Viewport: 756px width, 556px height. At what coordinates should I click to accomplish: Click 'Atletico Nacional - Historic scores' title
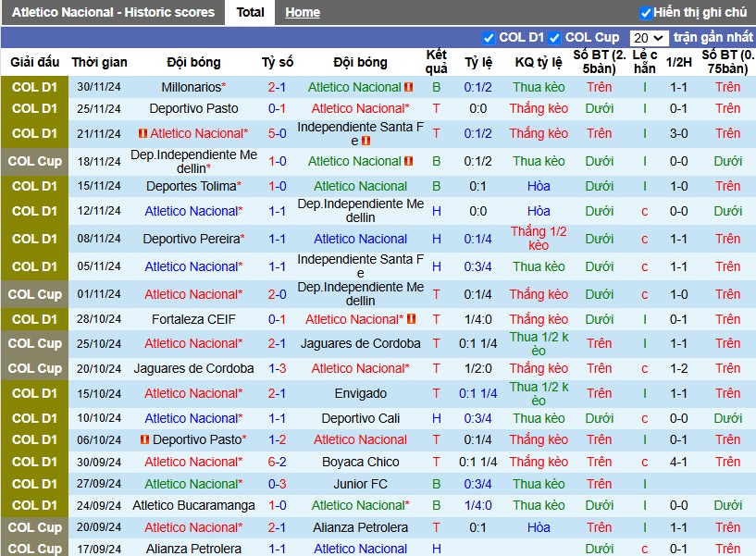113,12
